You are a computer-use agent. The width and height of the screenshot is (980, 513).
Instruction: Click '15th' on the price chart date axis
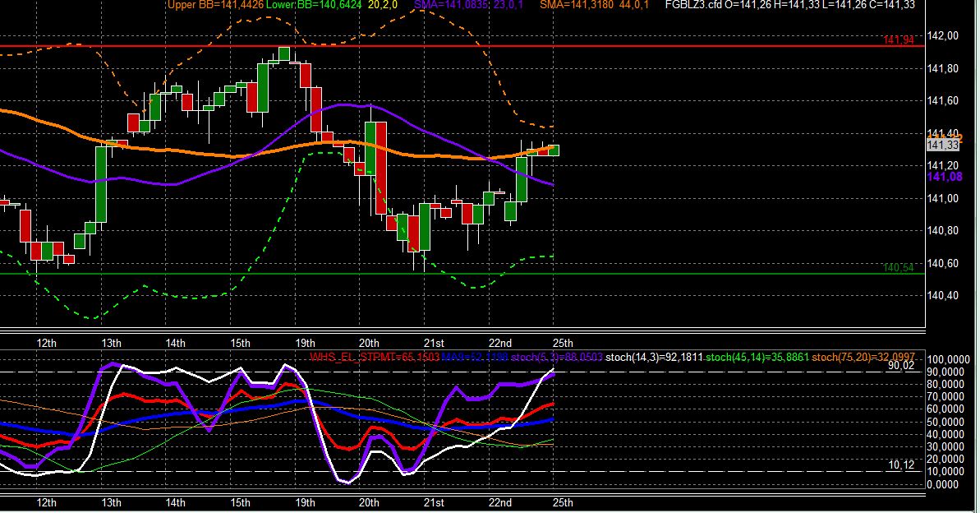pyautogui.click(x=240, y=343)
